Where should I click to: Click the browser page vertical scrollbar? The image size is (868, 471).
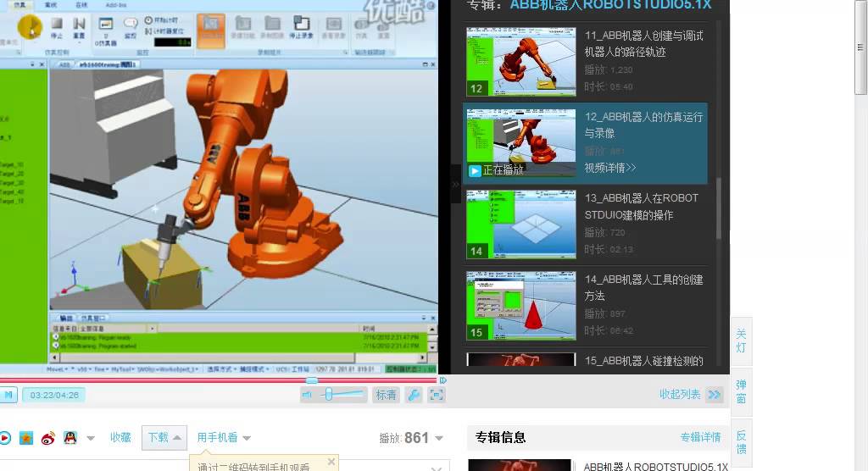coord(861,48)
